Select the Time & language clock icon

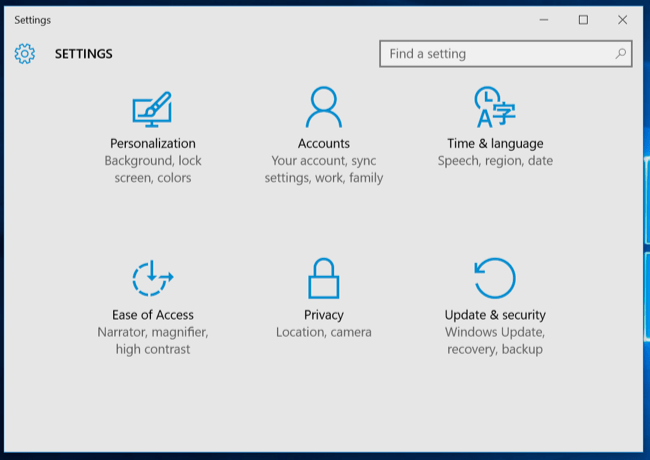click(494, 107)
